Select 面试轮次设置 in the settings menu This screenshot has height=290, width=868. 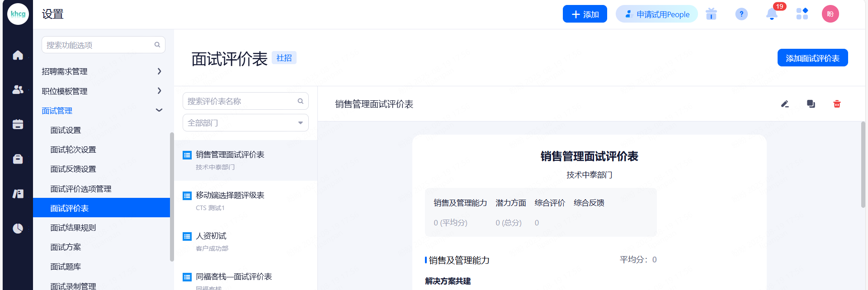point(73,150)
